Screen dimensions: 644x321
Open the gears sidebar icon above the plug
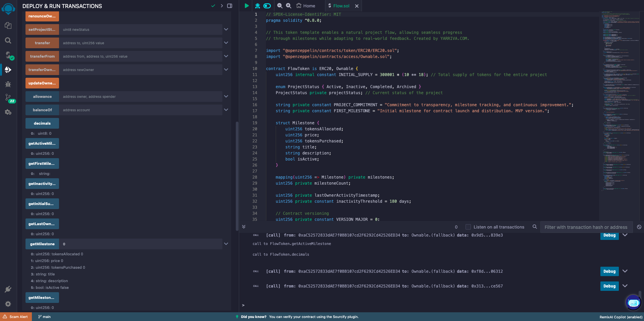coord(8,112)
